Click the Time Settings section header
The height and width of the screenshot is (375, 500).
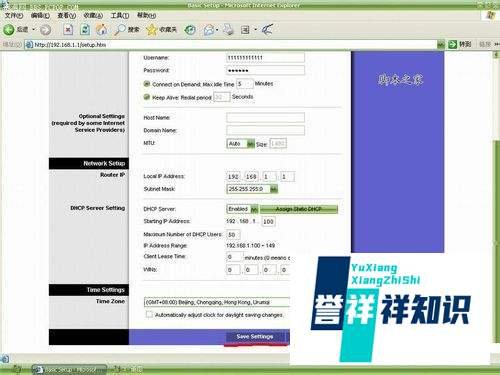[x=89, y=290]
